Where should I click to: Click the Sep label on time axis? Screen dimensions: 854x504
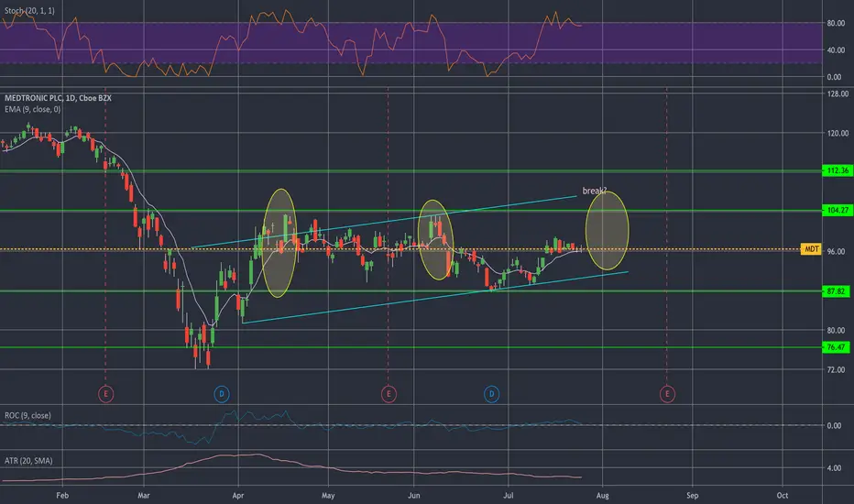coord(692,495)
